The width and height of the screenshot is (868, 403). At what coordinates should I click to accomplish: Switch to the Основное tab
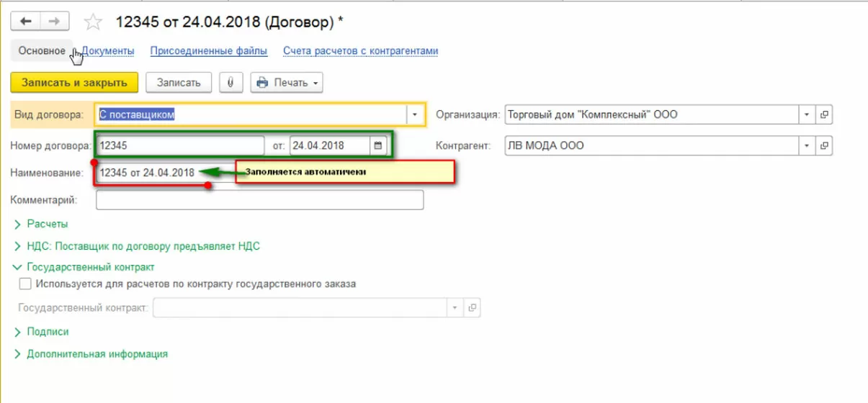point(42,51)
